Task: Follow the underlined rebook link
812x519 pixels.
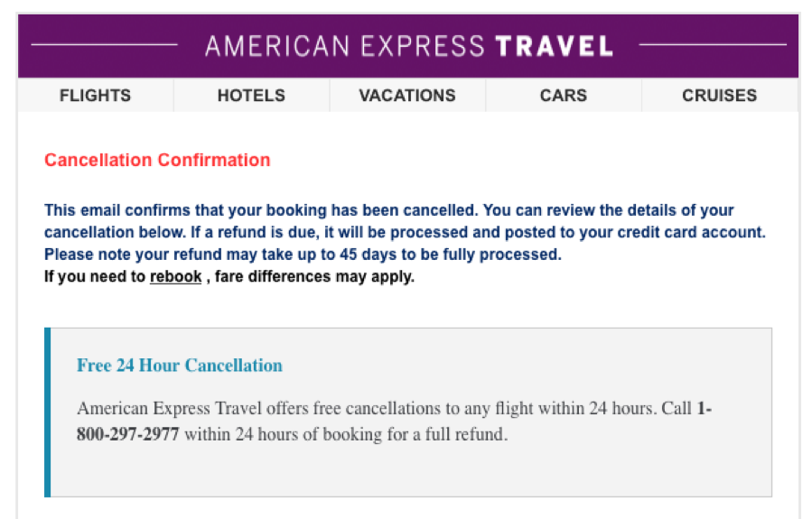Action: [175, 277]
